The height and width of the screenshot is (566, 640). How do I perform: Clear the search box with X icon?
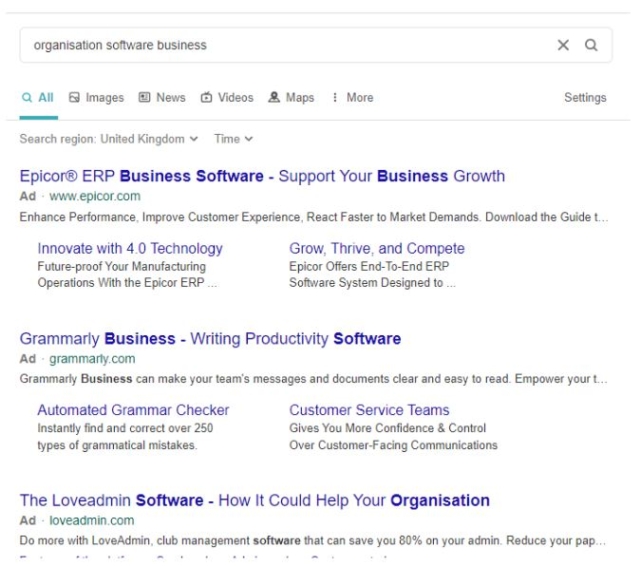coord(563,45)
